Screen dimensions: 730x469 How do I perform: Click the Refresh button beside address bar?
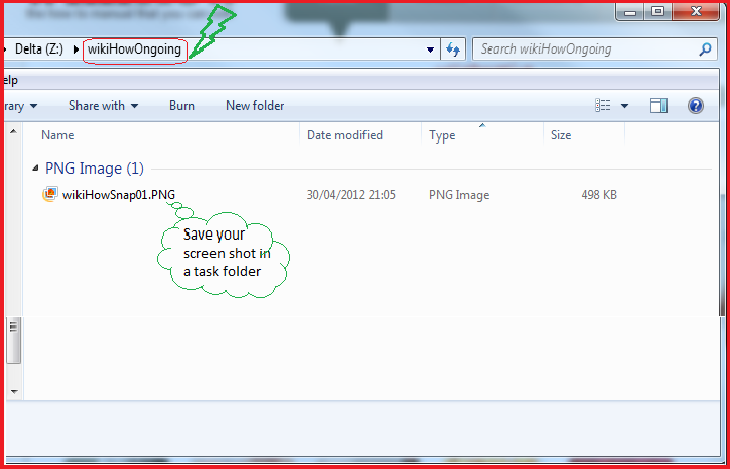[x=453, y=49]
